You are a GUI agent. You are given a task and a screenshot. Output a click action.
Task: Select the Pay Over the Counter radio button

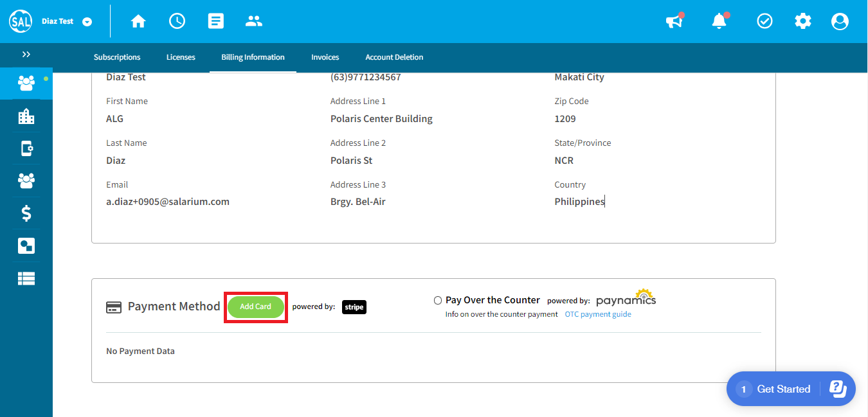click(x=438, y=300)
